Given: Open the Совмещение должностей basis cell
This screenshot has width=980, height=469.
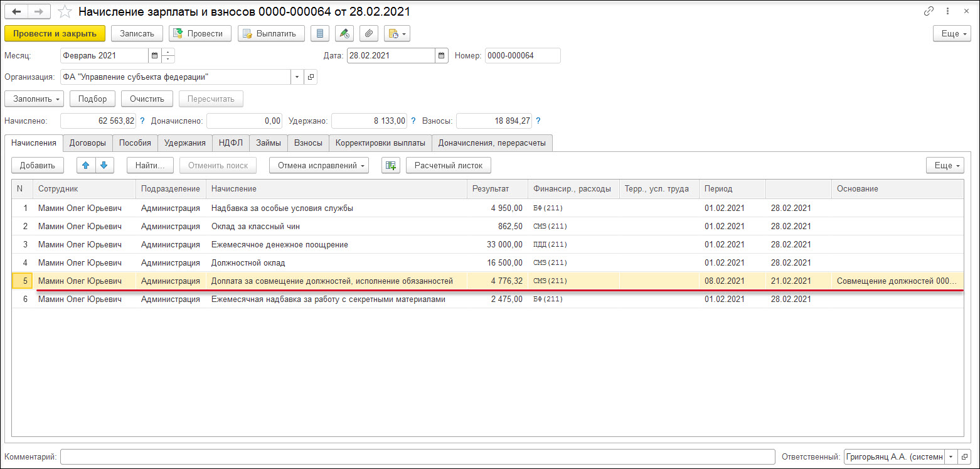Looking at the screenshot, I should click(x=897, y=281).
